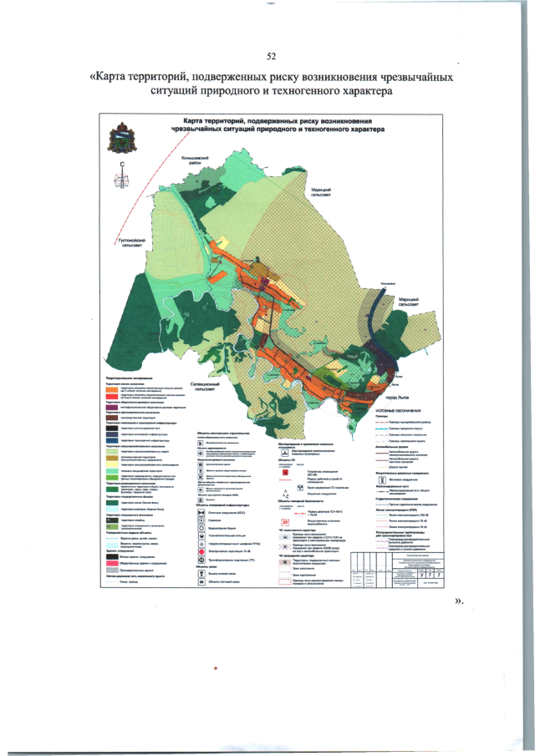
Task: Select the red '25' water source icon
Action: 285,522
